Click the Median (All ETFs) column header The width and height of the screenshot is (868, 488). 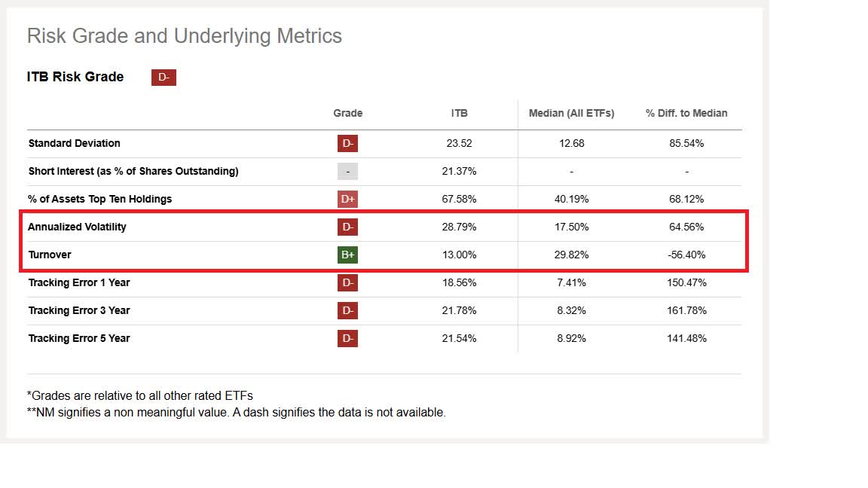pyautogui.click(x=571, y=113)
